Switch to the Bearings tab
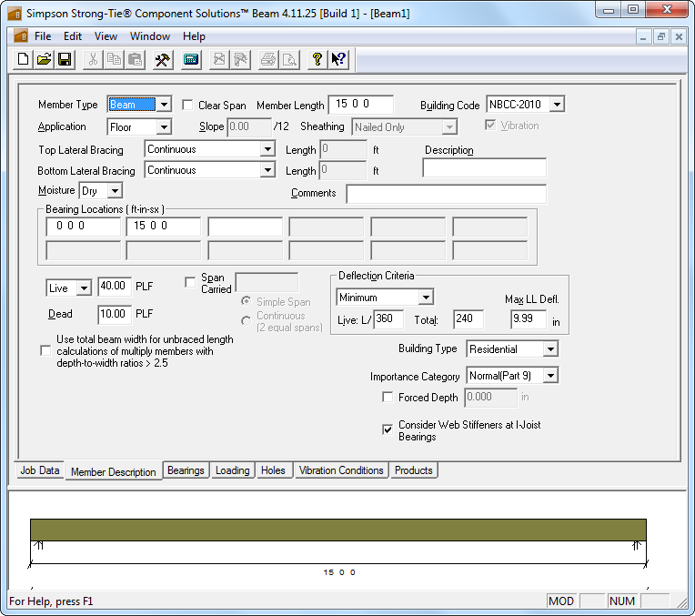The width and height of the screenshot is (695, 616). click(x=186, y=470)
